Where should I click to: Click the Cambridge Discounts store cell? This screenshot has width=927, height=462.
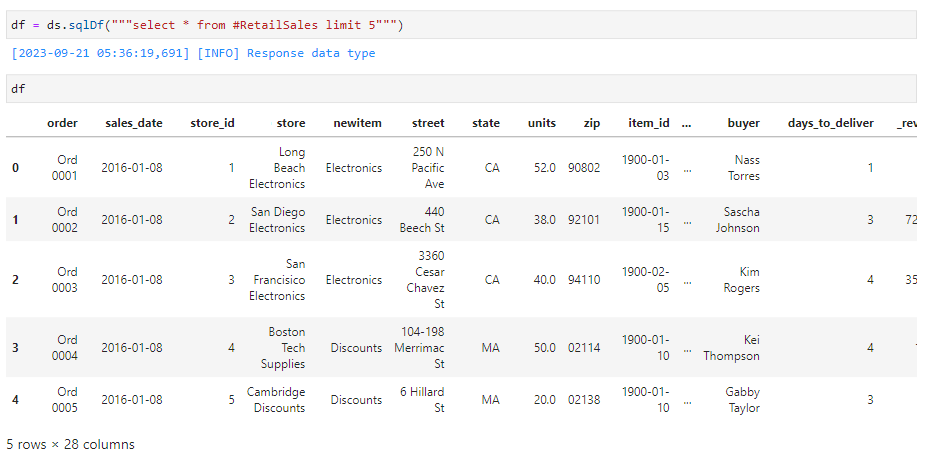pyautogui.click(x=276, y=400)
